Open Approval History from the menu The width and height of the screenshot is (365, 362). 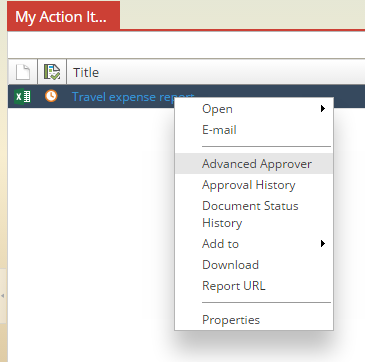254,185
